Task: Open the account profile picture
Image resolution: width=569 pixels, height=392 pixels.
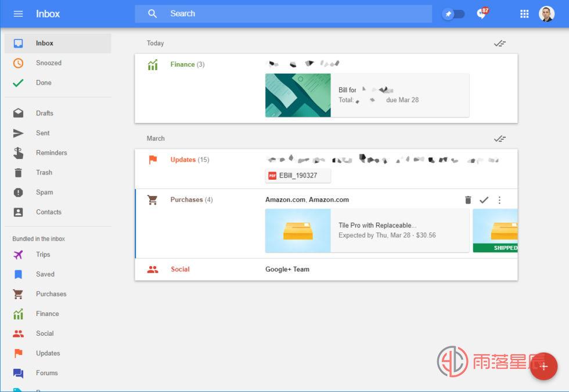Action: [x=546, y=14]
